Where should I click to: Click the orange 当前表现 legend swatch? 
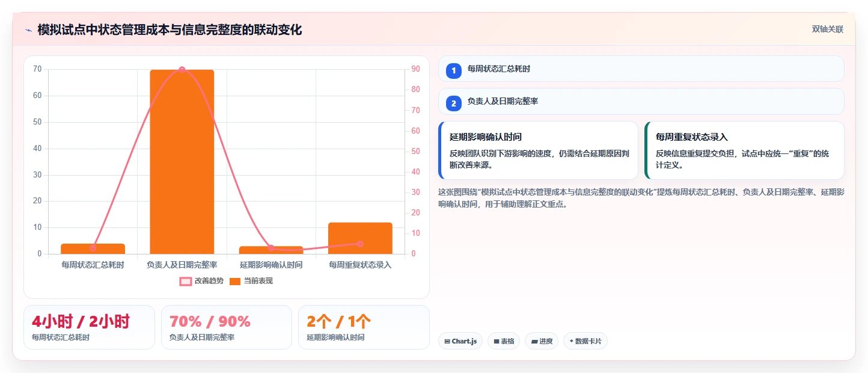pos(235,281)
